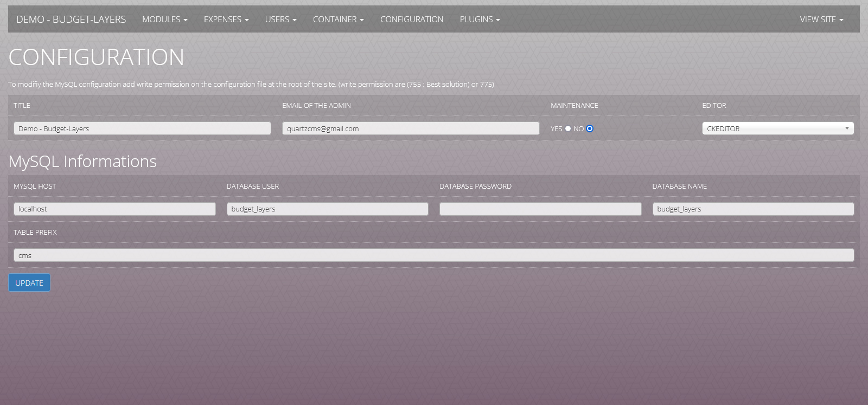Open the Plugins dropdown menu
The height and width of the screenshot is (405, 868).
pos(480,20)
